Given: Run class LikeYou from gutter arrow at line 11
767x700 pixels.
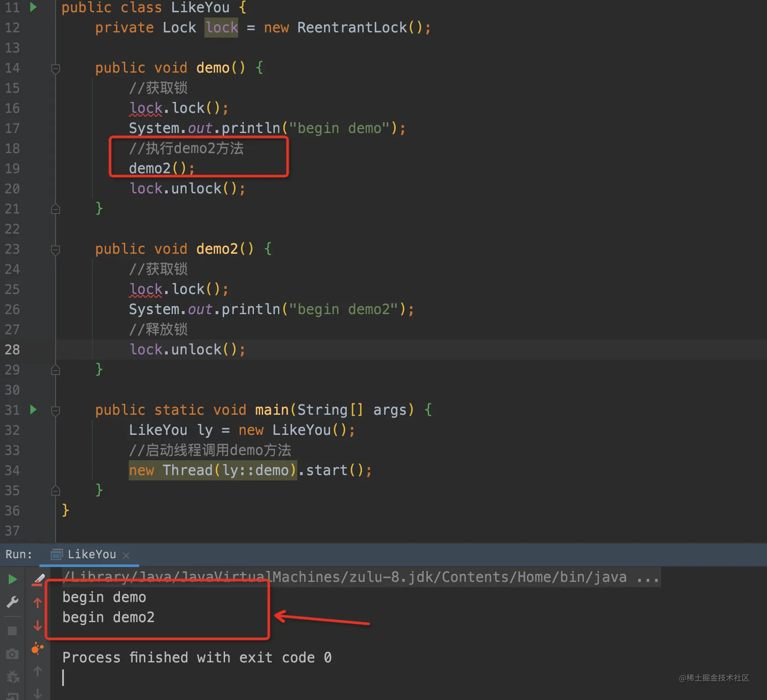Looking at the screenshot, I should [33, 7].
